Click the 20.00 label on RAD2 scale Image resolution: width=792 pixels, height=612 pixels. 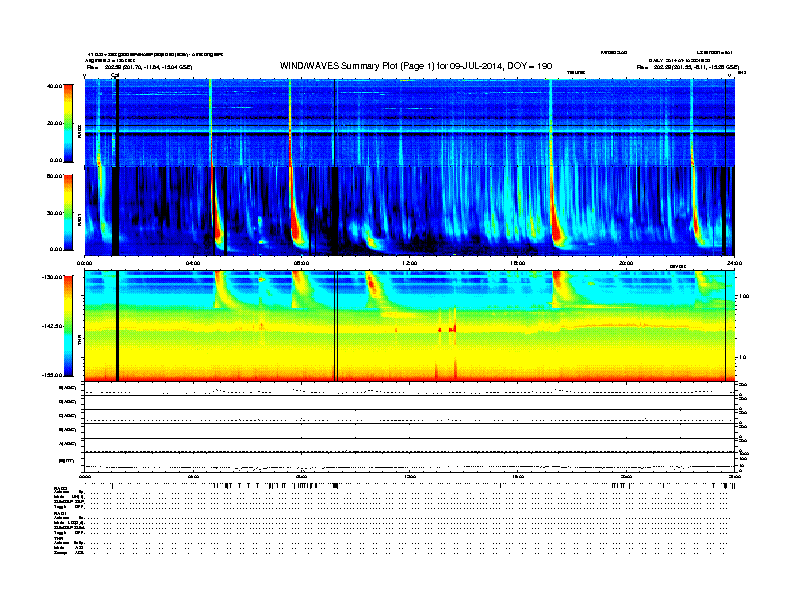point(54,123)
